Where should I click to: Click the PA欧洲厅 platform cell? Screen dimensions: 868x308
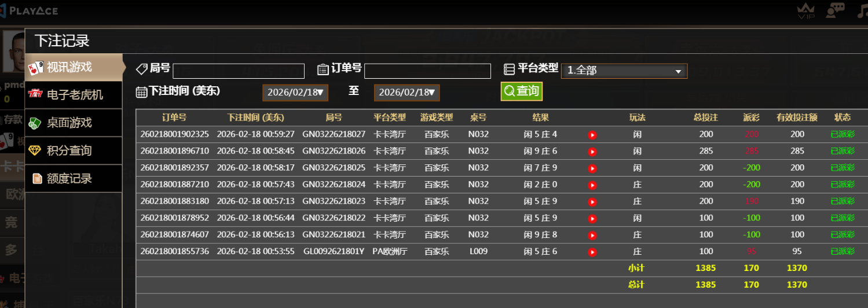point(390,252)
